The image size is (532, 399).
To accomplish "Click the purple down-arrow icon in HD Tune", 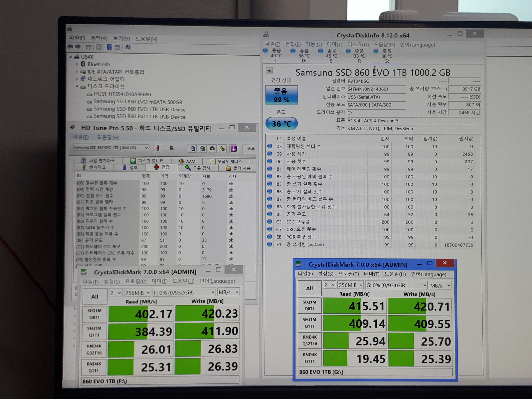I will coord(234,149).
